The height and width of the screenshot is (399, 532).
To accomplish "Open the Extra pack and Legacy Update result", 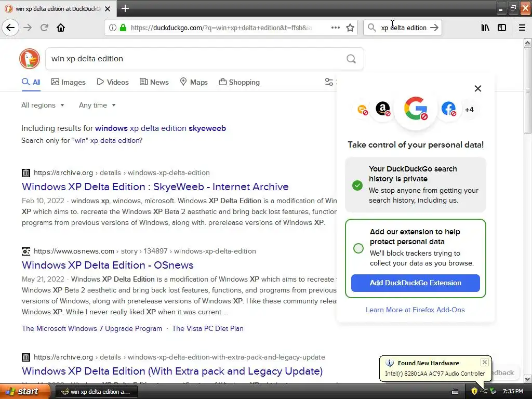I will coord(172,371).
